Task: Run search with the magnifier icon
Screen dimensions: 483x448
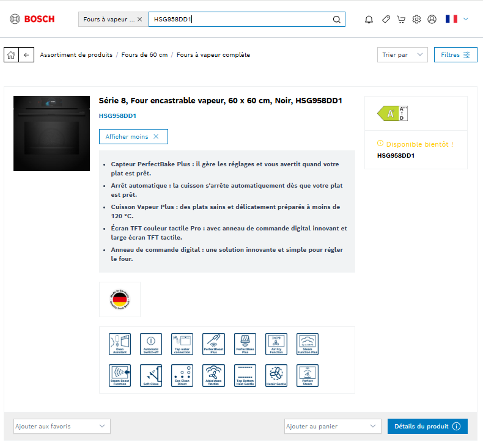Action: point(336,20)
